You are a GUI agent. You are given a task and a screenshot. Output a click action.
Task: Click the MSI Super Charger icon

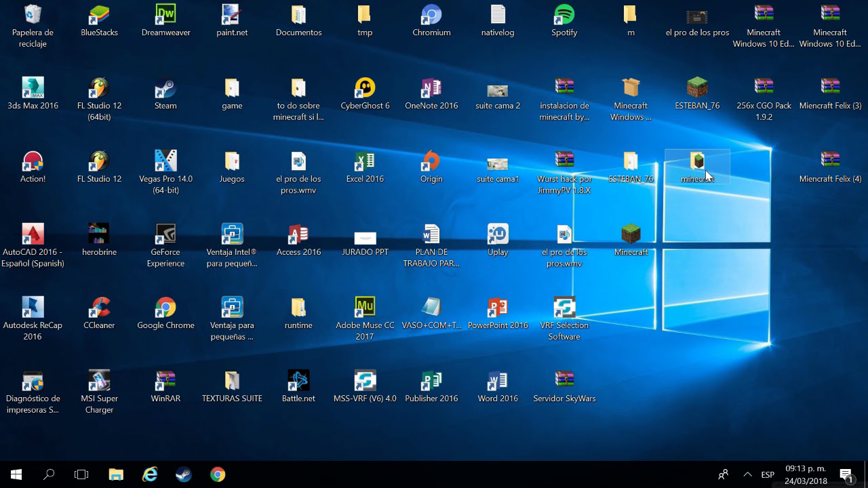coord(99,391)
